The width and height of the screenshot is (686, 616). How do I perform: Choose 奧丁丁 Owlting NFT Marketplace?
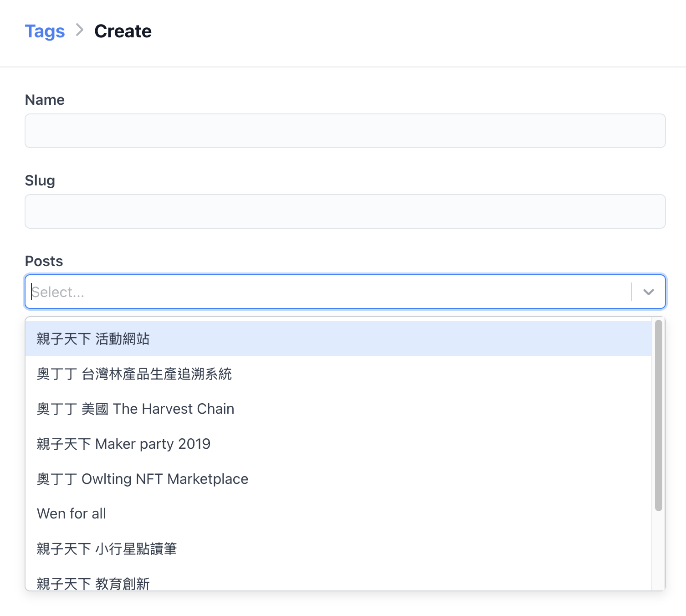pos(338,479)
